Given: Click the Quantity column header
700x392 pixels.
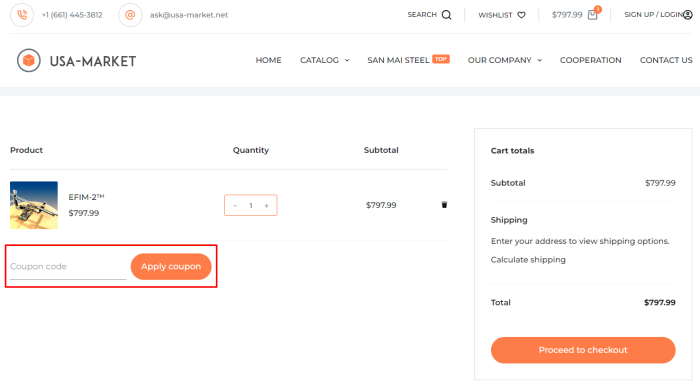Looking at the screenshot, I should coord(251,150).
